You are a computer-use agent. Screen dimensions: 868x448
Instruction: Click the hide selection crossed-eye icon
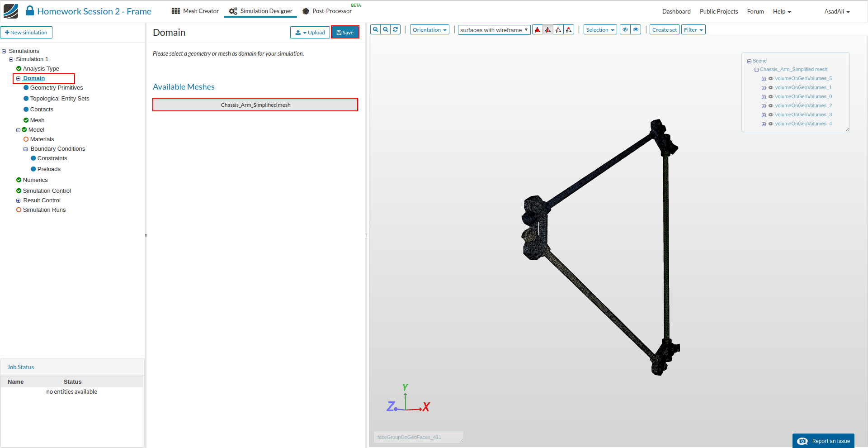[x=625, y=30]
